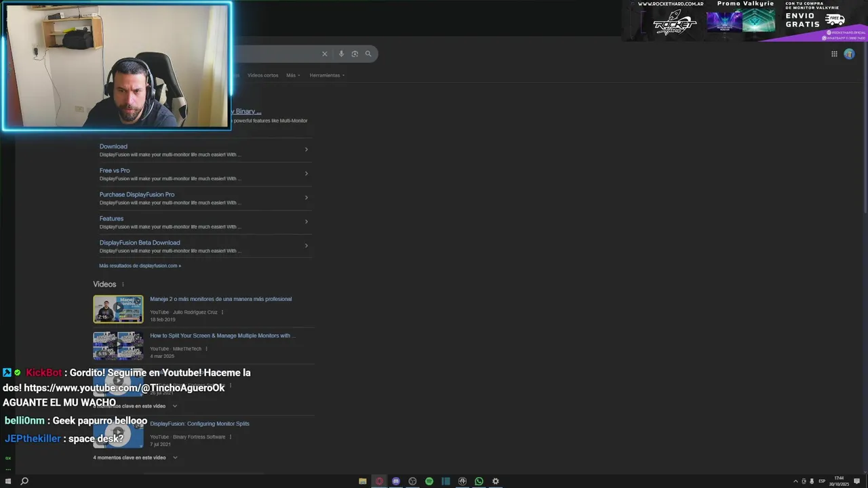Viewport: 868px width, 488px height.
Task: Open Más resultados de displayfusion.com
Action: click(x=140, y=266)
